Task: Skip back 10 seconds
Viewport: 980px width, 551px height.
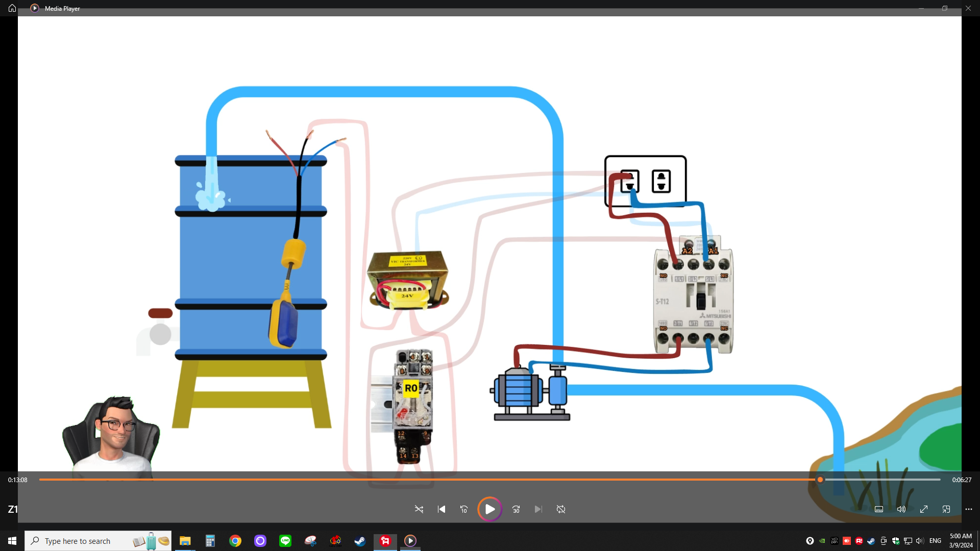Action: (464, 509)
